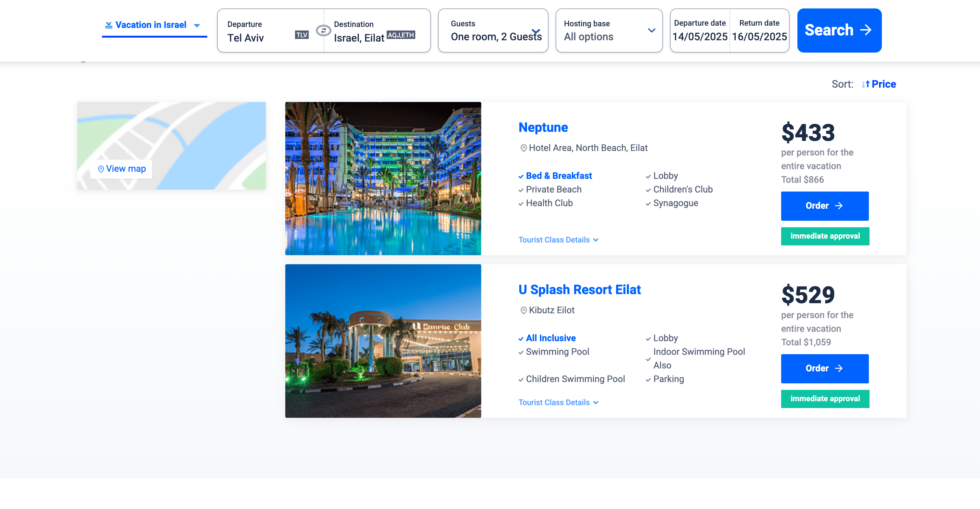
Task: Click the map preview thumbnail
Action: 171,146
